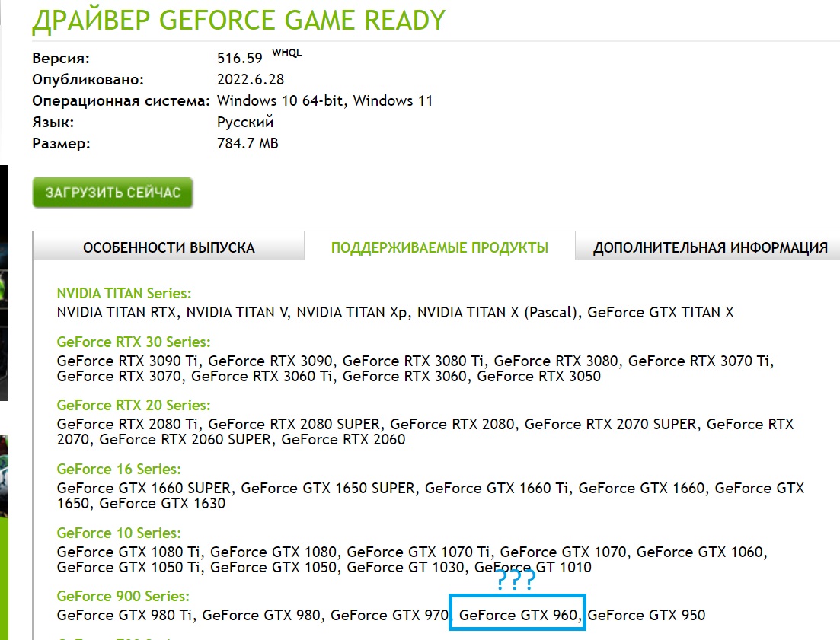Open the ОСОБЕННОСТИ ВЫПУСКА tab
Viewport: 840px width, 640px height.
(169, 247)
